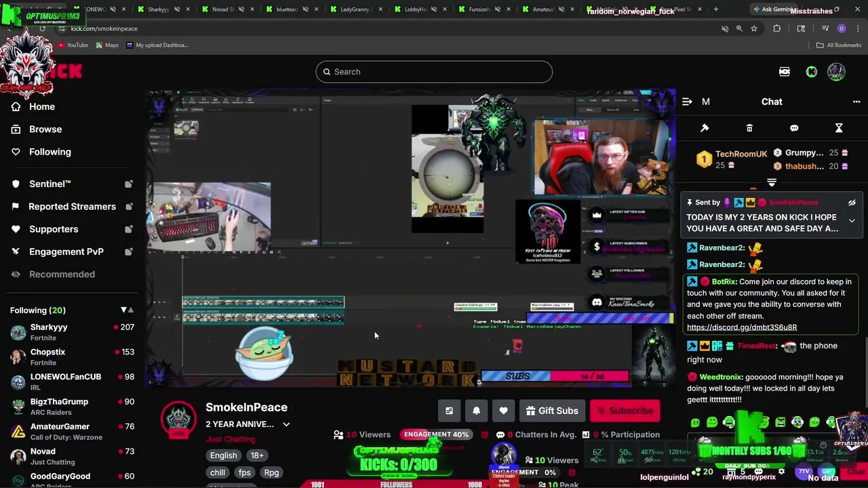This screenshot has height=488, width=868.
Task: Click the red Subscribe button
Action: pyautogui.click(x=625, y=411)
